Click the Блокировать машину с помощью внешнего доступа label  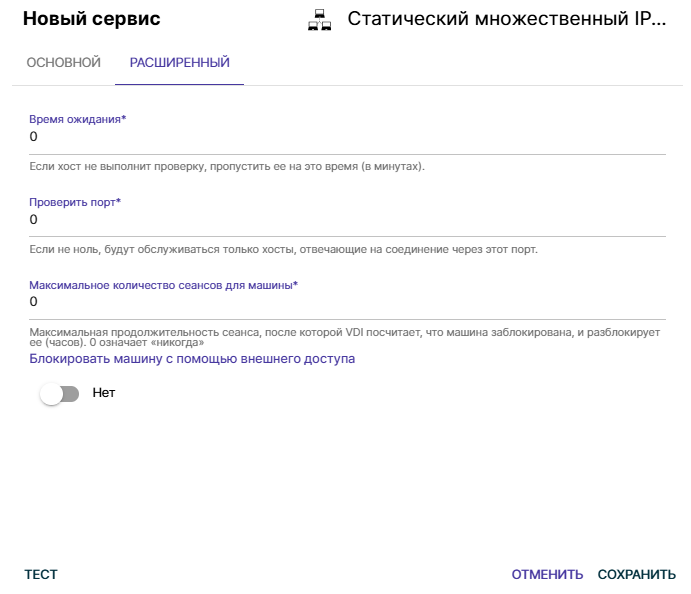click(x=192, y=359)
